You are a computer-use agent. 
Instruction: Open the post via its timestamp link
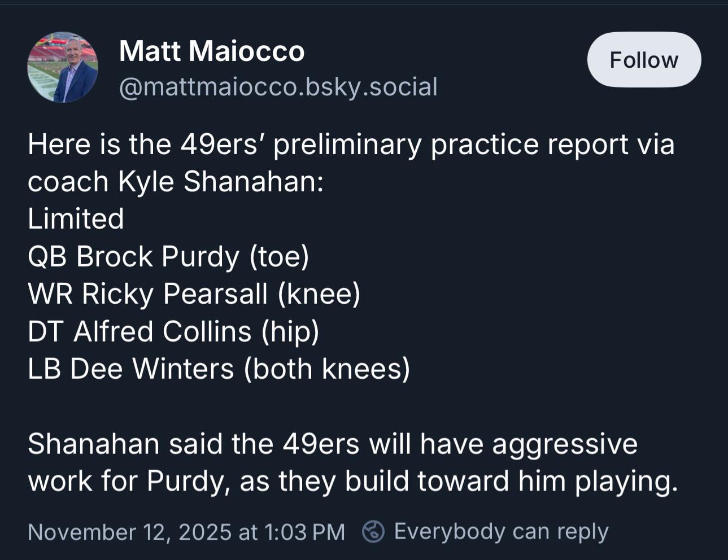pyautogui.click(x=186, y=531)
